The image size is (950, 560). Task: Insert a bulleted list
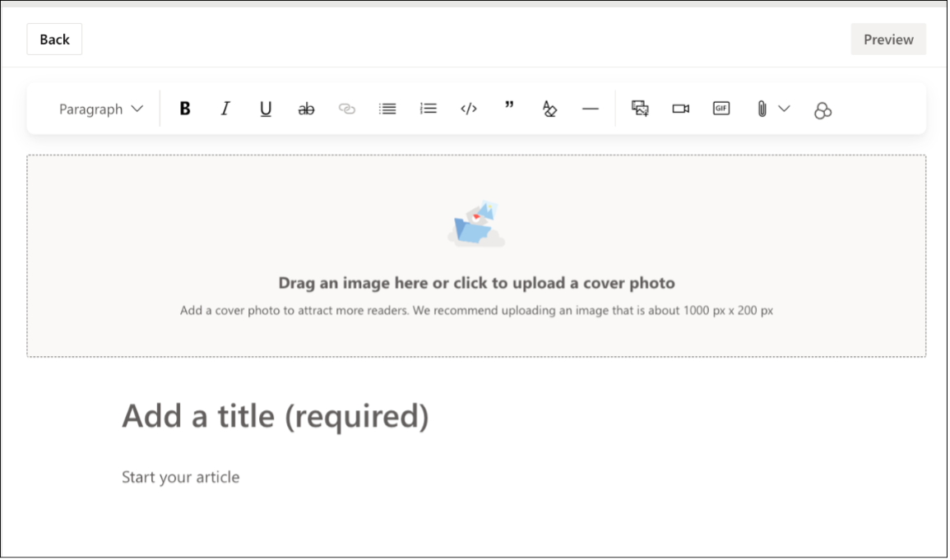(387, 108)
